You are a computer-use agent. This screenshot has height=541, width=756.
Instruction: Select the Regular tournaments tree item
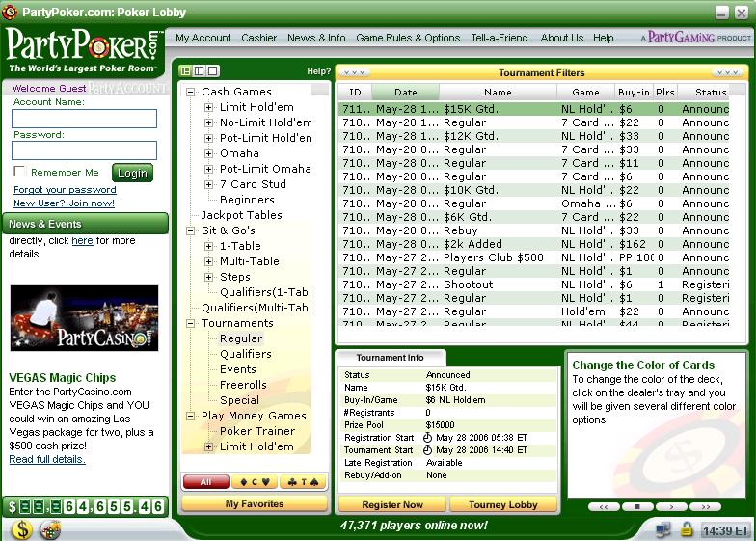(x=241, y=338)
